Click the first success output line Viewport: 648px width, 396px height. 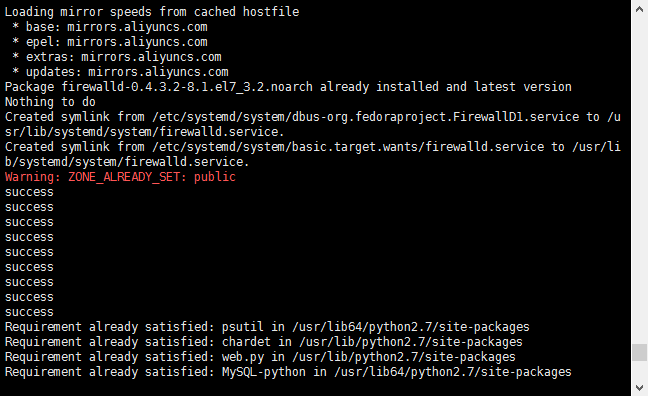click(x=29, y=192)
